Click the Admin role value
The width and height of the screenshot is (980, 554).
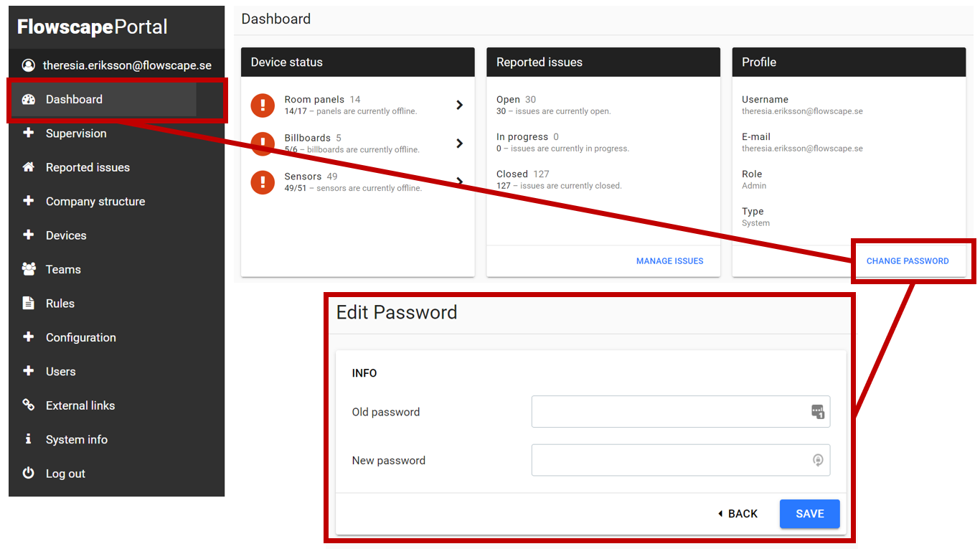754,186
